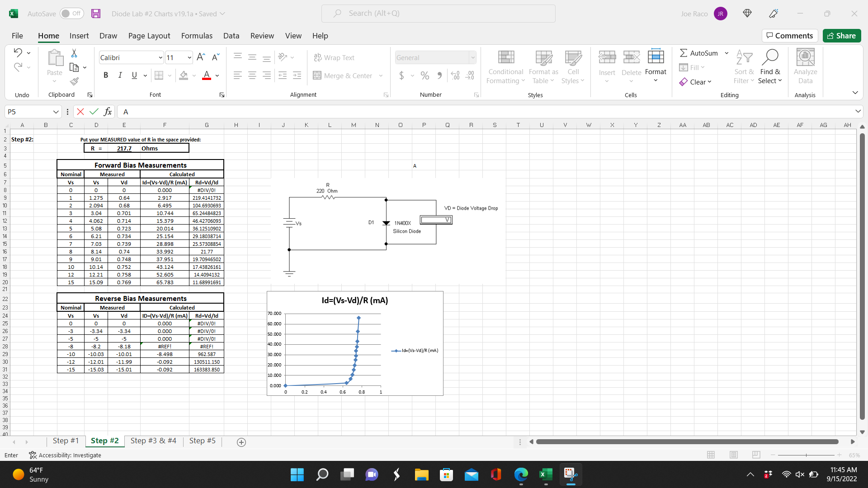
Task: Select the Step #3 and #4 tab
Action: point(153,441)
